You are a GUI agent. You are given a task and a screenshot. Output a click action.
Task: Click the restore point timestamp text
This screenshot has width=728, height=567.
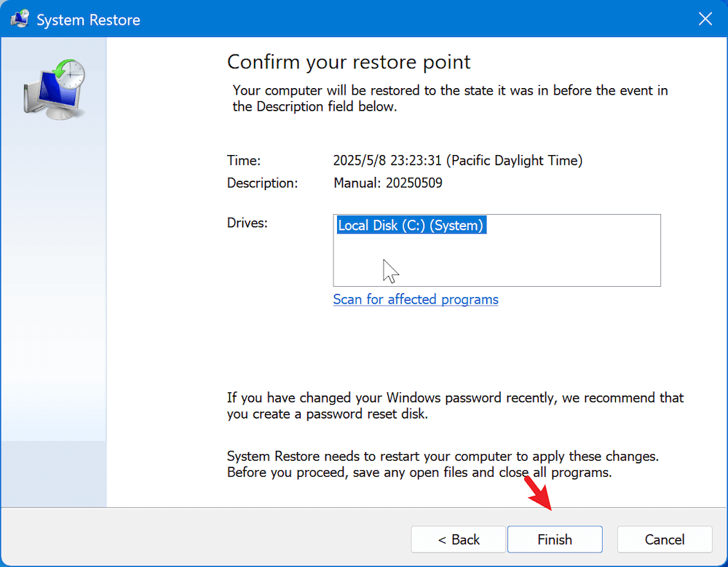(x=457, y=160)
